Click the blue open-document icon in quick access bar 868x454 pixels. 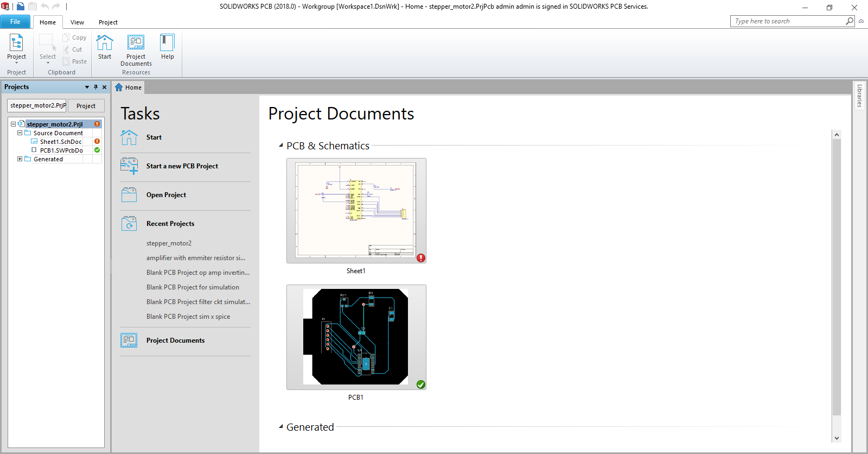pos(21,7)
